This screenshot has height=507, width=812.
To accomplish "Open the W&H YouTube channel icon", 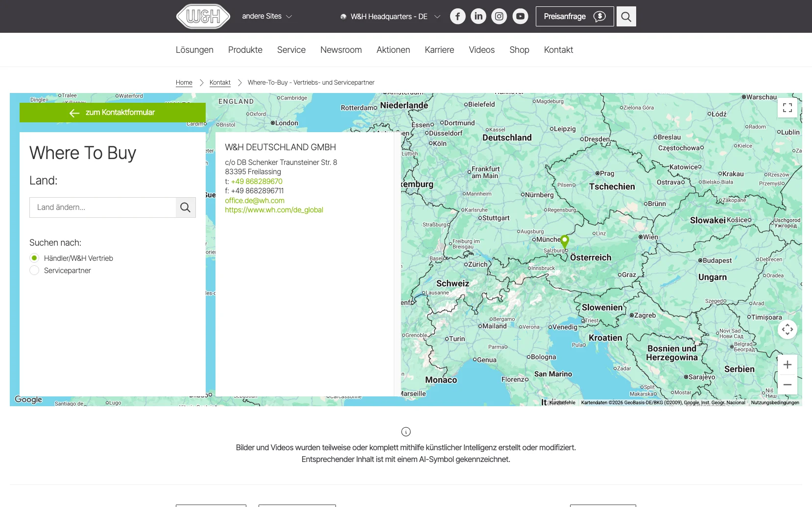I will pos(520,17).
